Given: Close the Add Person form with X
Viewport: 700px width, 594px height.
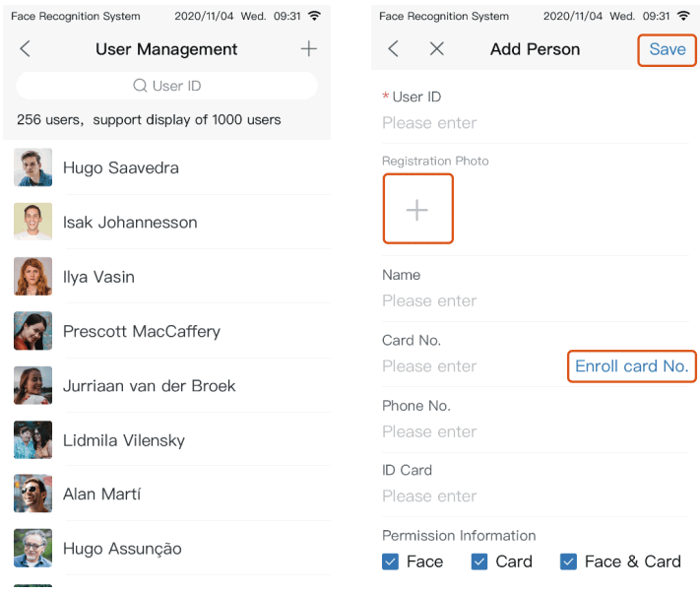Looking at the screenshot, I should coord(437,49).
